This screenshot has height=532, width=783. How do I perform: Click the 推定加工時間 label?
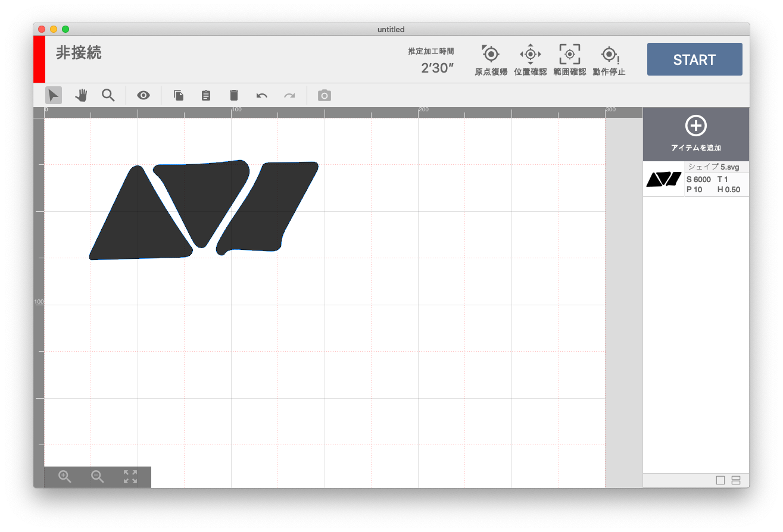pyautogui.click(x=431, y=51)
